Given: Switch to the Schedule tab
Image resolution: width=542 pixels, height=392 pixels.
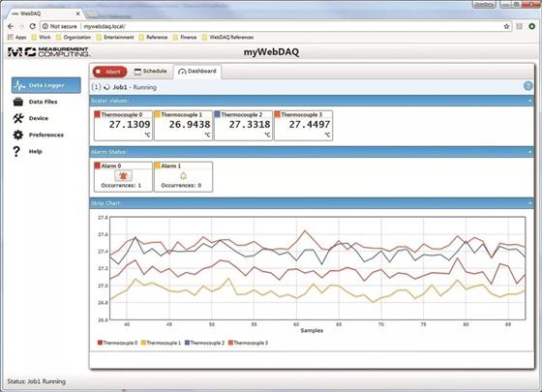Looking at the screenshot, I should pos(150,72).
